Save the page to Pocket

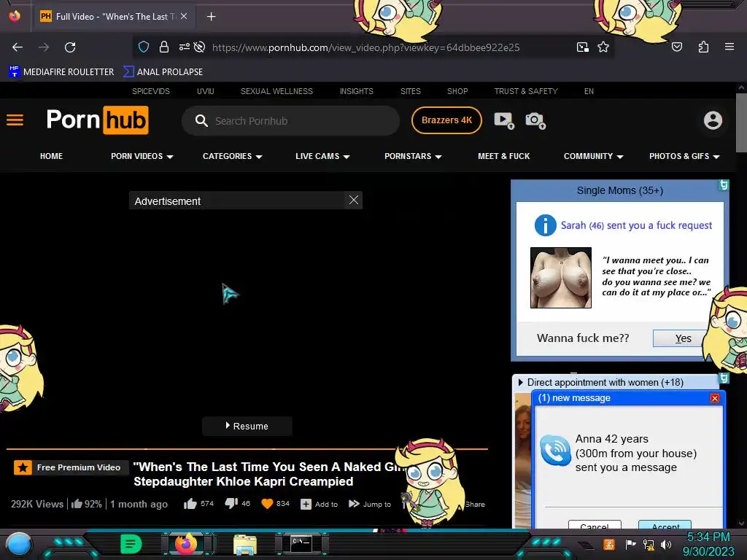click(677, 47)
